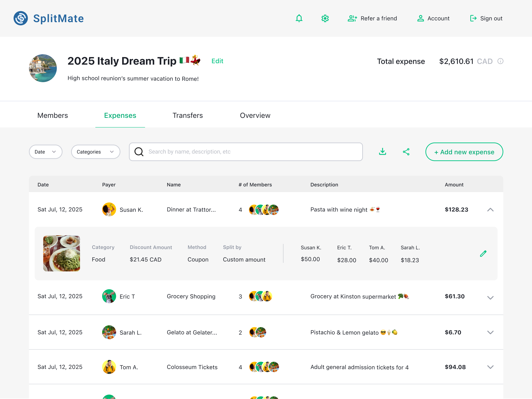This screenshot has width=532, height=399.
Task: Expand the Colosseum Tickets expense row
Action: tap(490, 367)
